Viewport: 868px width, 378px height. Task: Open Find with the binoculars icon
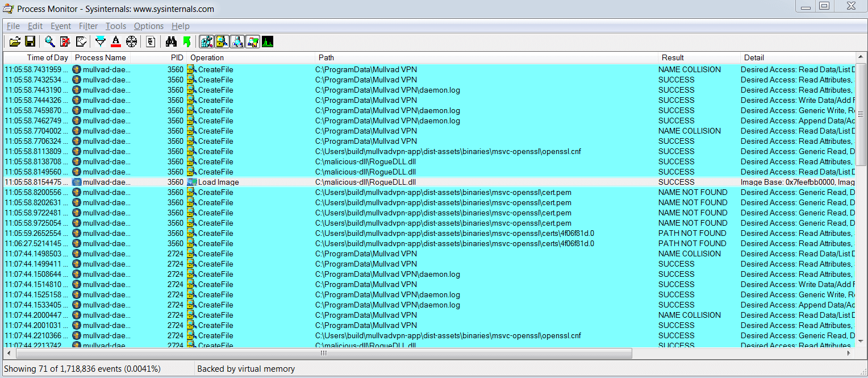pos(171,41)
